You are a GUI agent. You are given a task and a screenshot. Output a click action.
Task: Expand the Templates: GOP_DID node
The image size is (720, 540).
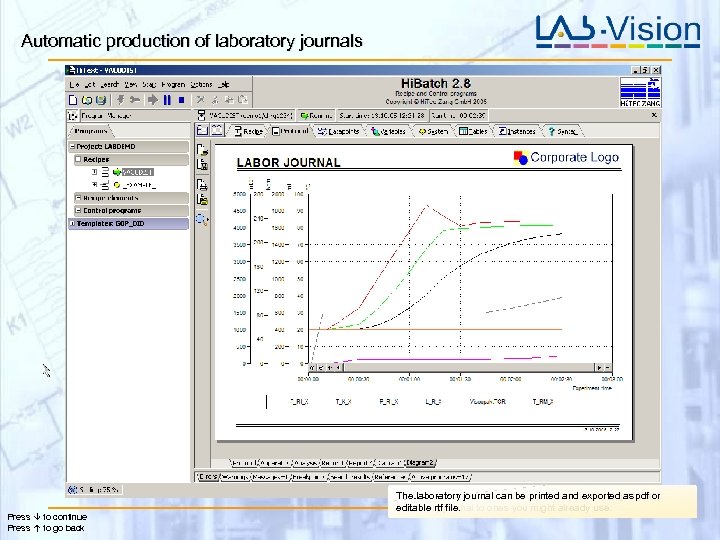(x=72, y=224)
